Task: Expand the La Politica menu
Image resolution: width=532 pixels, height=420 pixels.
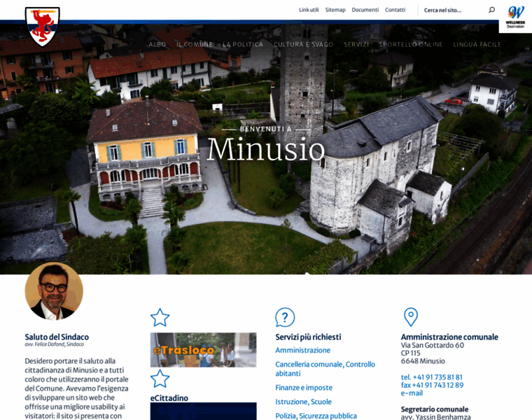Action: [x=243, y=44]
